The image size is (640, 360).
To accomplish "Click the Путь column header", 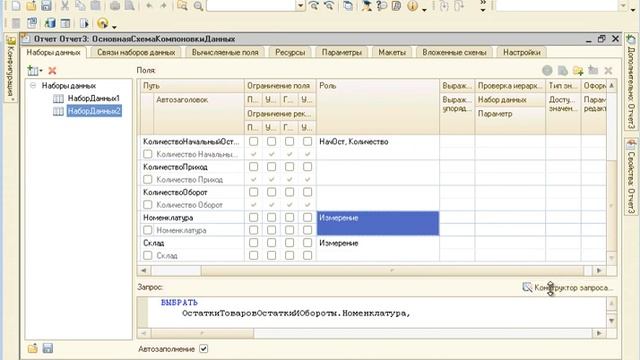I will pyautogui.click(x=192, y=86).
